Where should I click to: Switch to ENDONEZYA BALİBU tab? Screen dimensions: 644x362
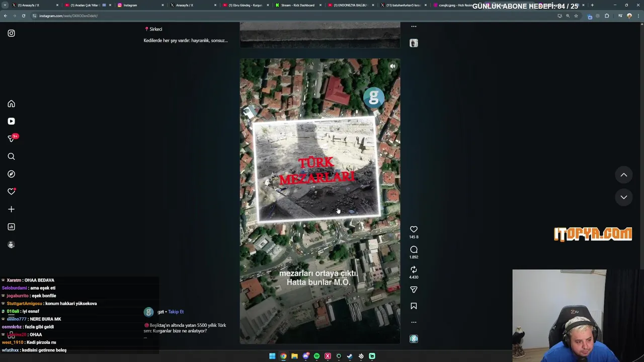351,5
